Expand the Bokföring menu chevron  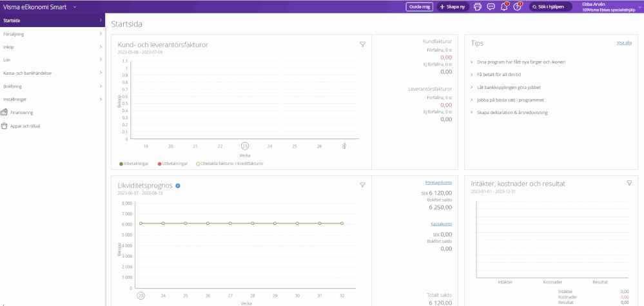click(x=101, y=86)
